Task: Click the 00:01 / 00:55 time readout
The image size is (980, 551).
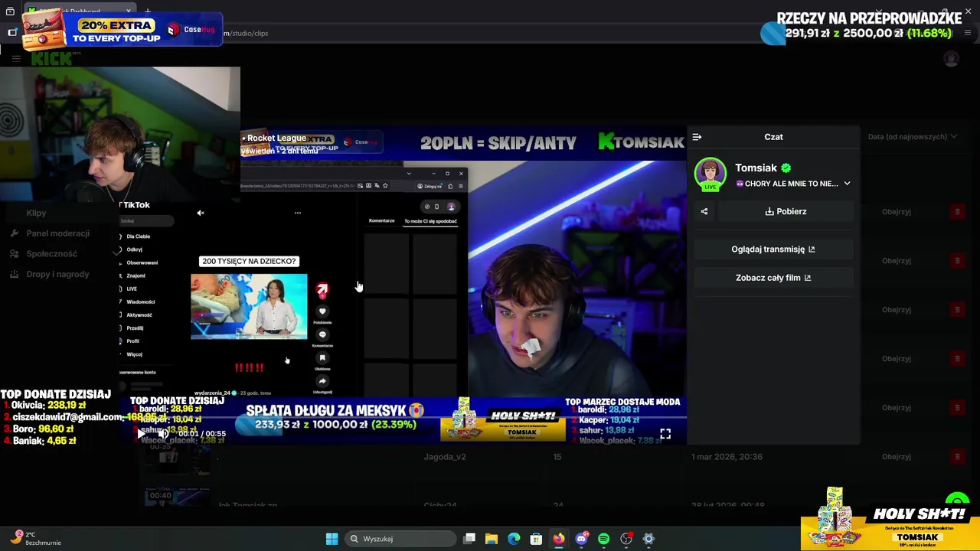Action: click(202, 433)
